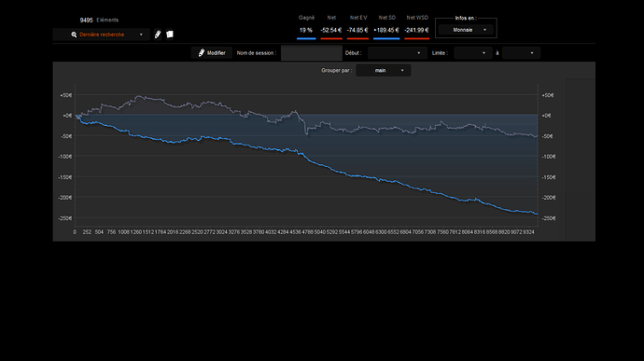Click the Modifier button
Image resolution: width=644 pixels, height=361 pixels.
(x=212, y=53)
